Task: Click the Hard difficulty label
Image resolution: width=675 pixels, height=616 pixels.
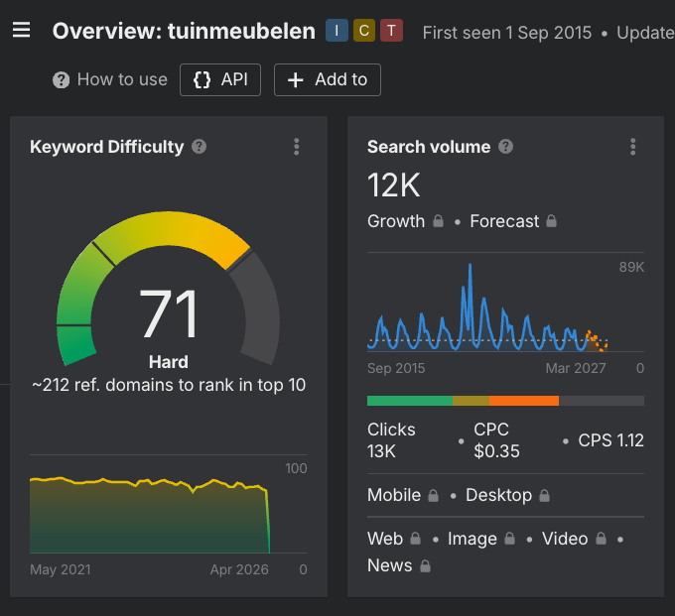Action: (169, 362)
